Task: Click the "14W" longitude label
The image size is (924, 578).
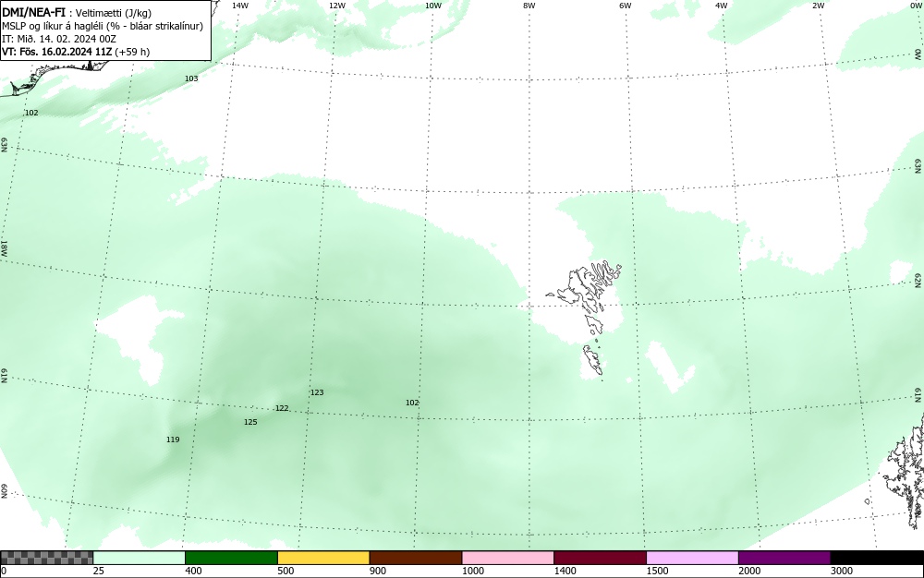Action: point(240,6)
